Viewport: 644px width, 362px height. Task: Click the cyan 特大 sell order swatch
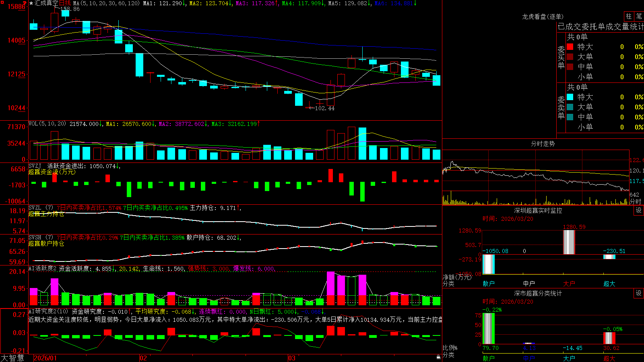570,97
